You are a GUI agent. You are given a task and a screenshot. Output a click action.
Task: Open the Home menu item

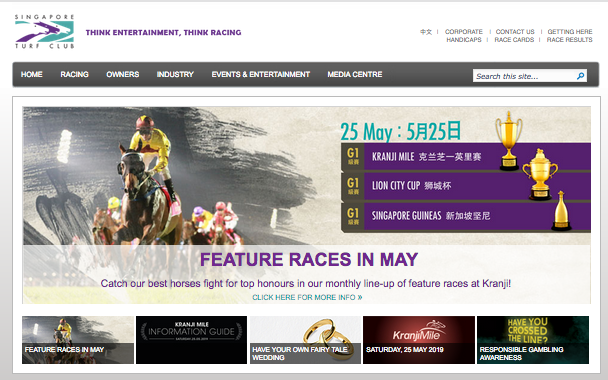31,74
